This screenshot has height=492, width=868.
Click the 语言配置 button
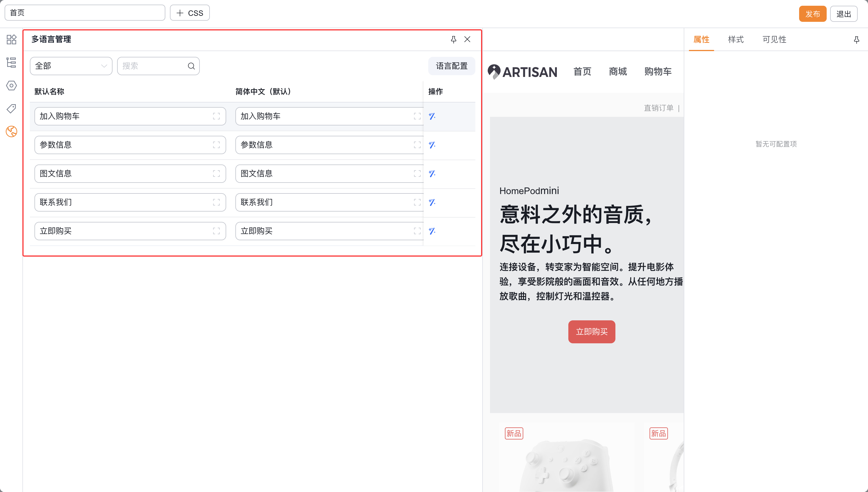coord(452,66)
